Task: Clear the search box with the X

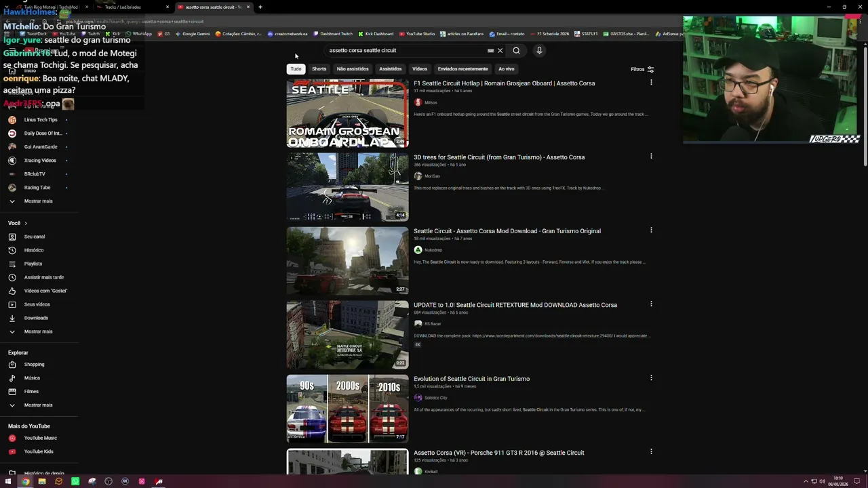Action: 500,50
